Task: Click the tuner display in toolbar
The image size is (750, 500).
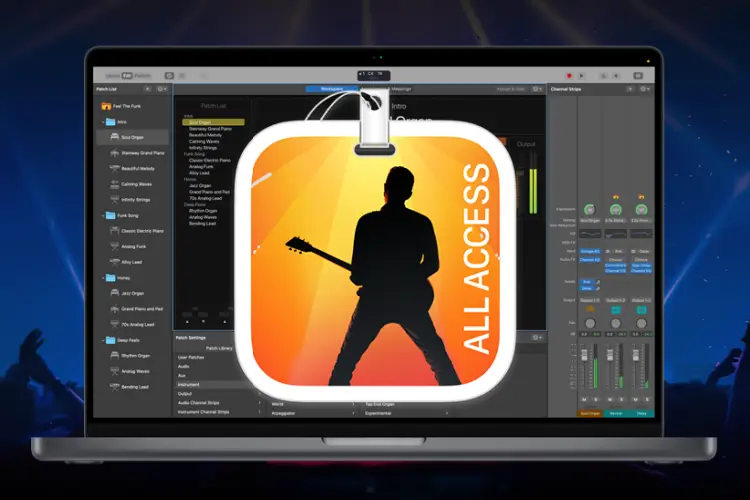Action: [374, 76]
